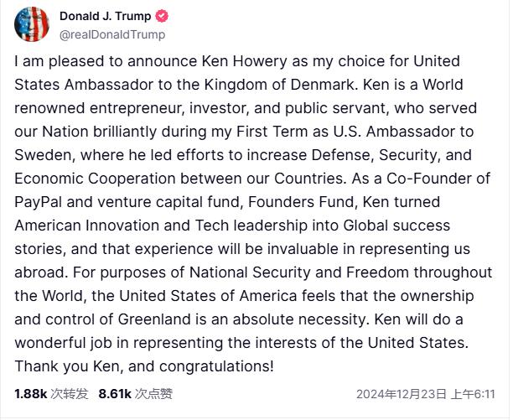View the 1.88k reposts count

(x=30, y=393)
